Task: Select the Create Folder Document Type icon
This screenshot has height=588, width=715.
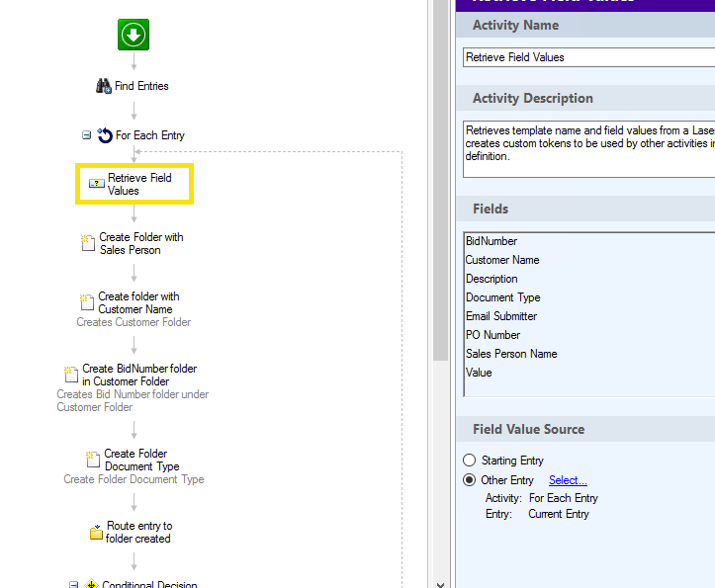Action: (x=93, y=460)
